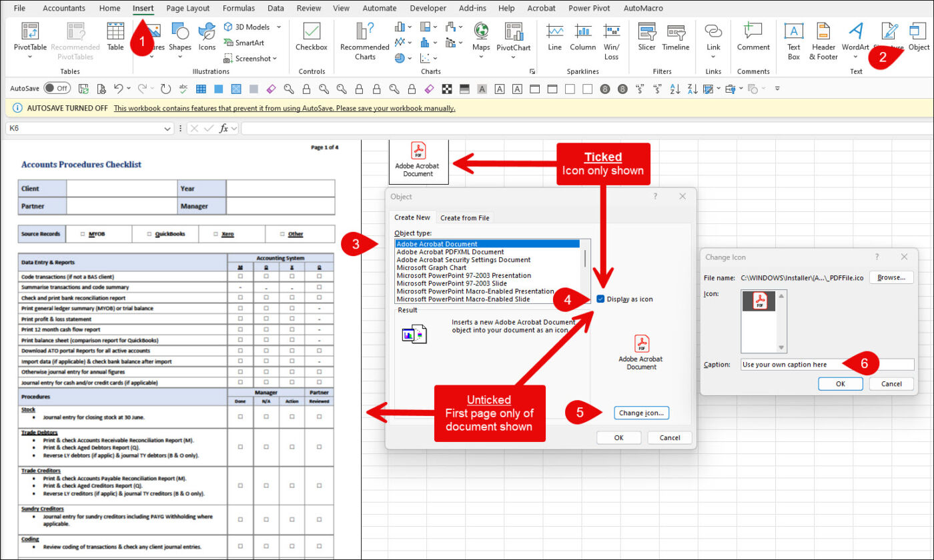Untick the Display as icon checkbox
Screen dimensions: 934x560
click(601, 299)
